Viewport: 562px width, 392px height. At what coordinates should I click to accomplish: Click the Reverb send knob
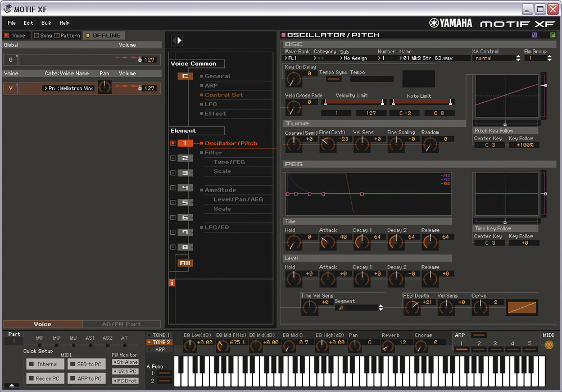click(387, 346)
